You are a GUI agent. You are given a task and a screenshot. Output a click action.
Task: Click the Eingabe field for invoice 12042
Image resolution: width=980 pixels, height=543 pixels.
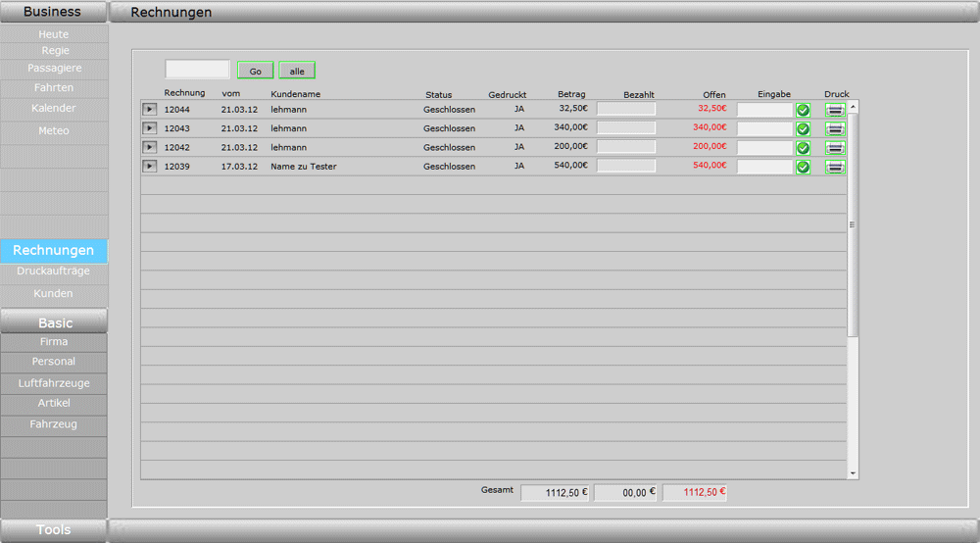[764, 148]
